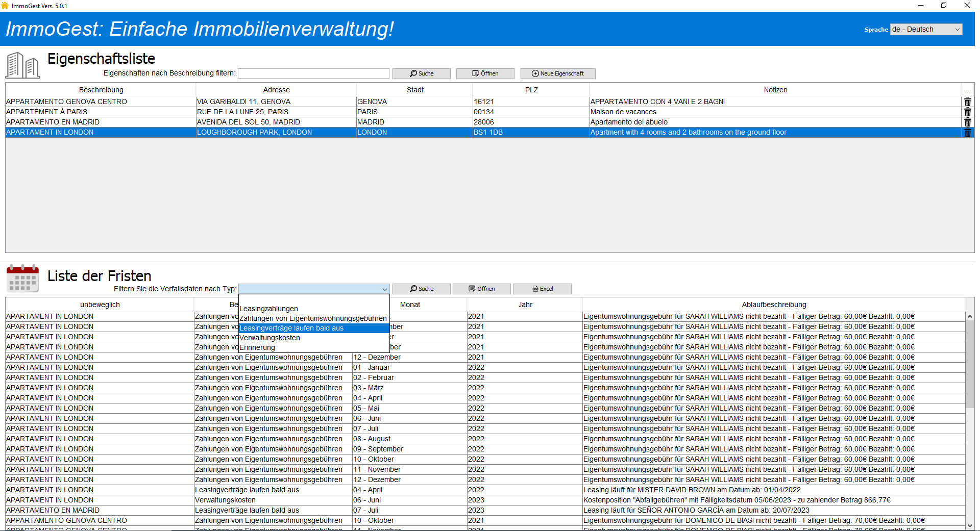Select Leasingverträge laufen bald aus option
The width and height of the screenshot is (980, 531).
pyautogui.click(x=314, y=328)
